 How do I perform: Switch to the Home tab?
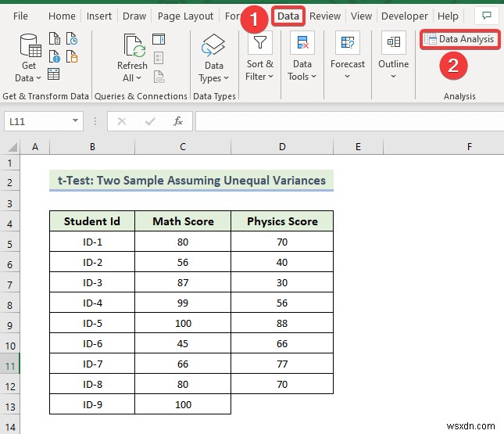(x=62, y=16)
